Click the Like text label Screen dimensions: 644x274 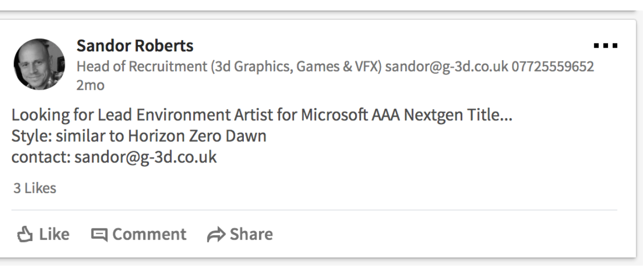pos(54,234)
